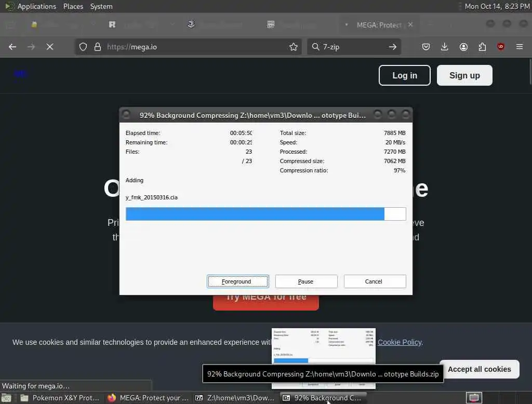This screenshot has width=532, height=404.
Task: Bookmark this page with the star icon
Action: click(294, 47)
